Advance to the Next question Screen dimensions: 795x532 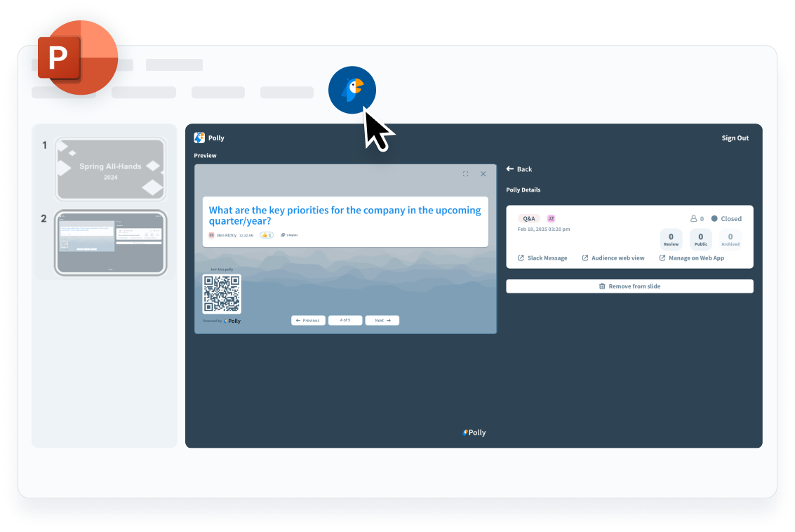[382, 320]
